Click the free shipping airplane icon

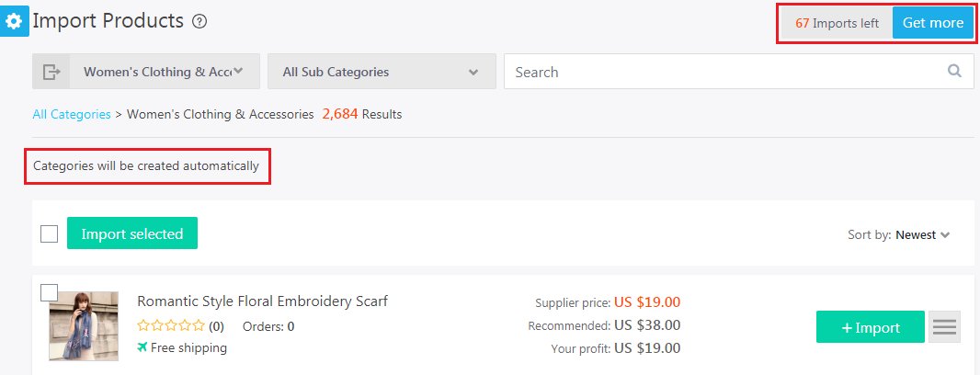(x=142, y=347)
